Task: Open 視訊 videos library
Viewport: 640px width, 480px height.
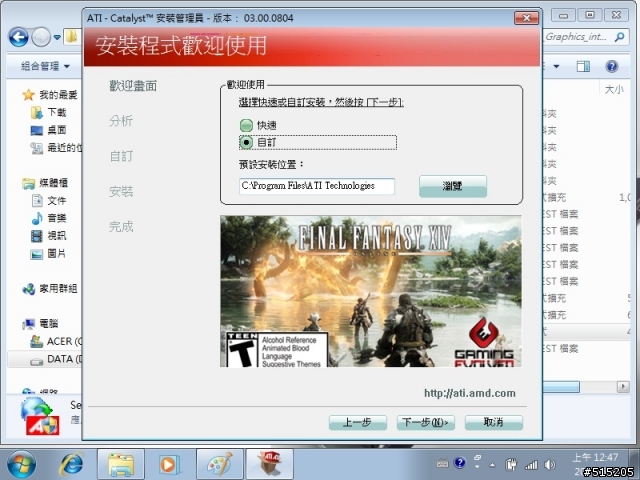Action: pyautogui.click(x=49, y=236)
